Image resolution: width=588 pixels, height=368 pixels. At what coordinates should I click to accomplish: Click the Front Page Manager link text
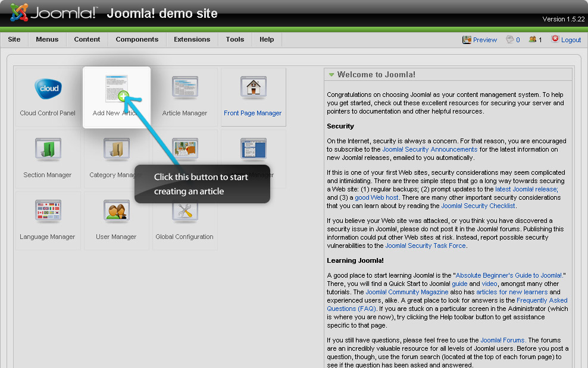[x=252, y=113]
